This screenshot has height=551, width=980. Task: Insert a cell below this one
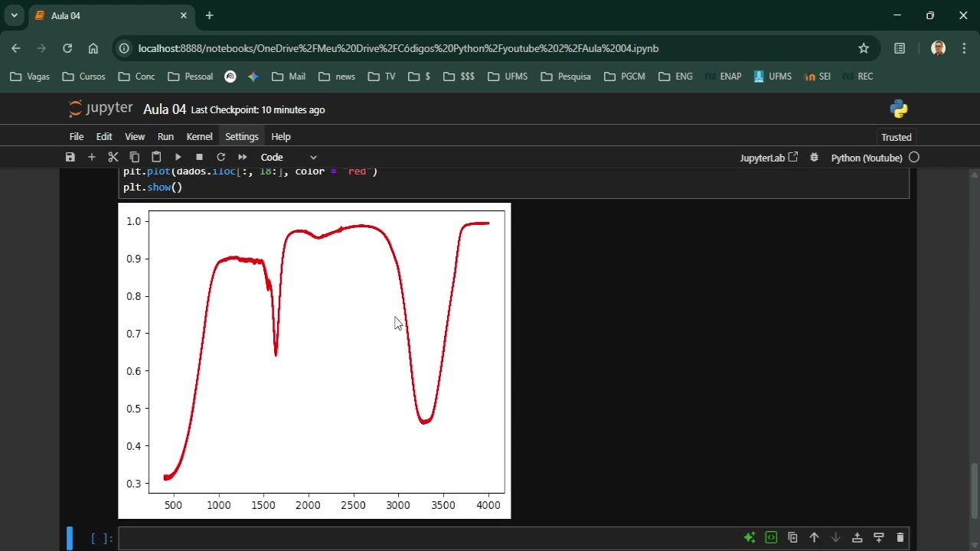coord(878,538)
